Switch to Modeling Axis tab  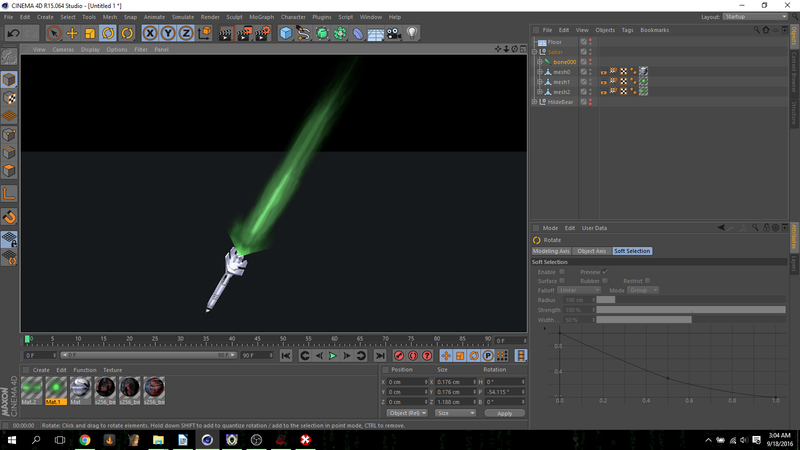tap(551, 251)
